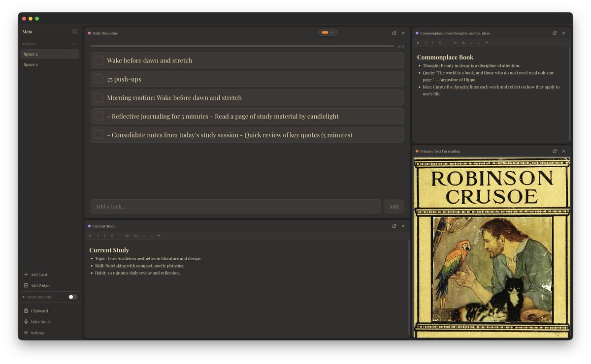
Task: Open the Clipboard panel
Action: click(x=36, y=311)
